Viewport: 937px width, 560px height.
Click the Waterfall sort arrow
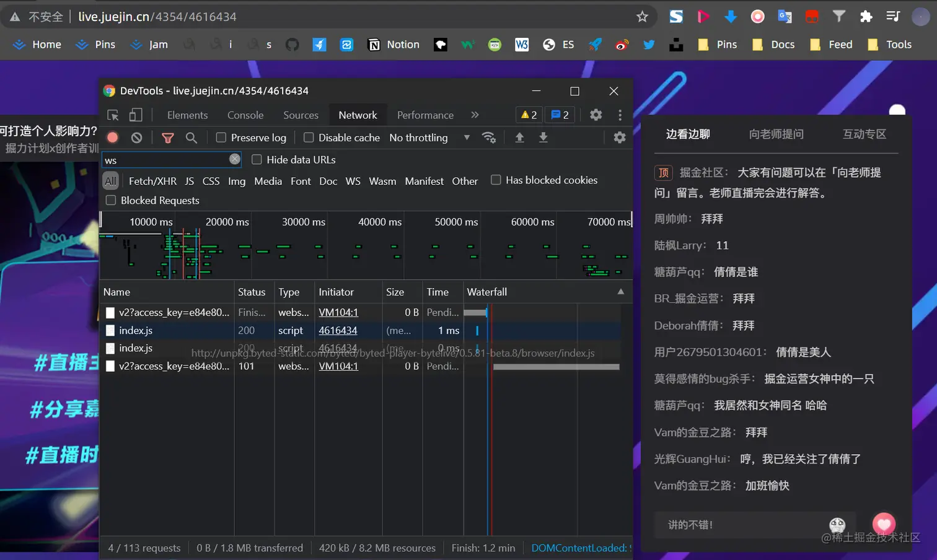click(x=620, y=291)
